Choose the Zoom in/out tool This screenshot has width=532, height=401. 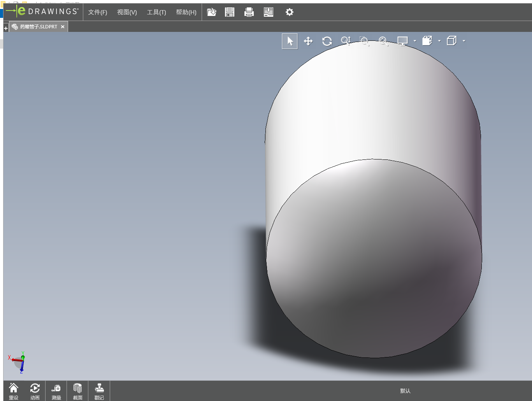(346, 41)
